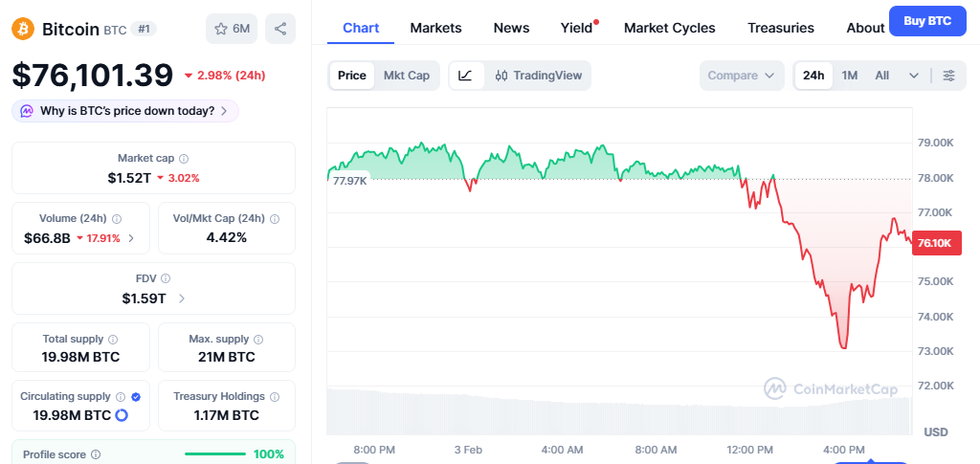Click the 4.42% Vol/Mkt Cap value
Image resolution: width=980 pixels, height=464 pixels.
coord(226,237)
